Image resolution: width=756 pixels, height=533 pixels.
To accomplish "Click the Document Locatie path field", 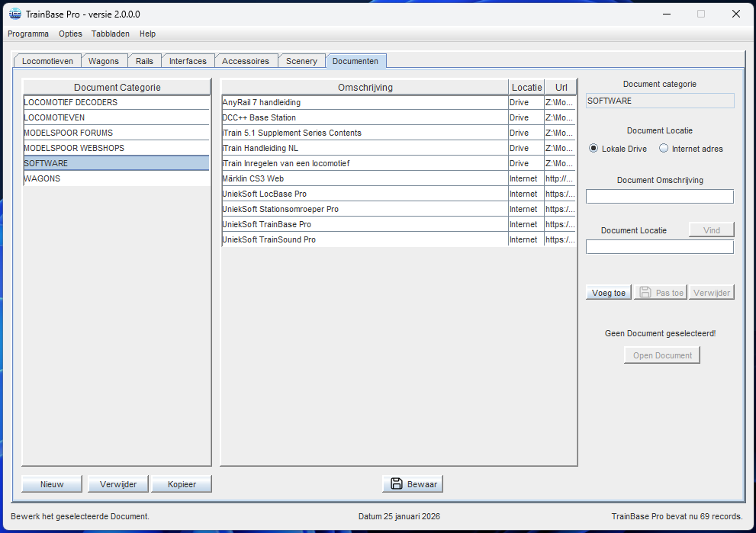I will pos(659,247).
